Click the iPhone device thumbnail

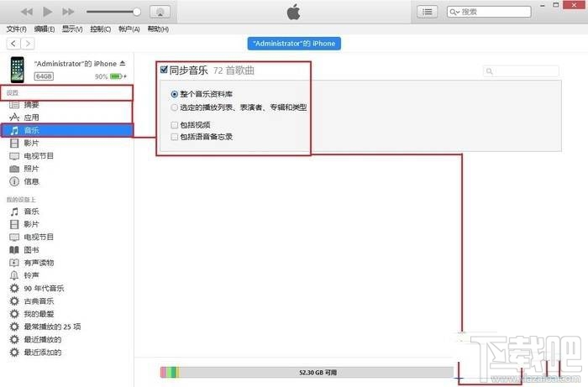(18, 70)
